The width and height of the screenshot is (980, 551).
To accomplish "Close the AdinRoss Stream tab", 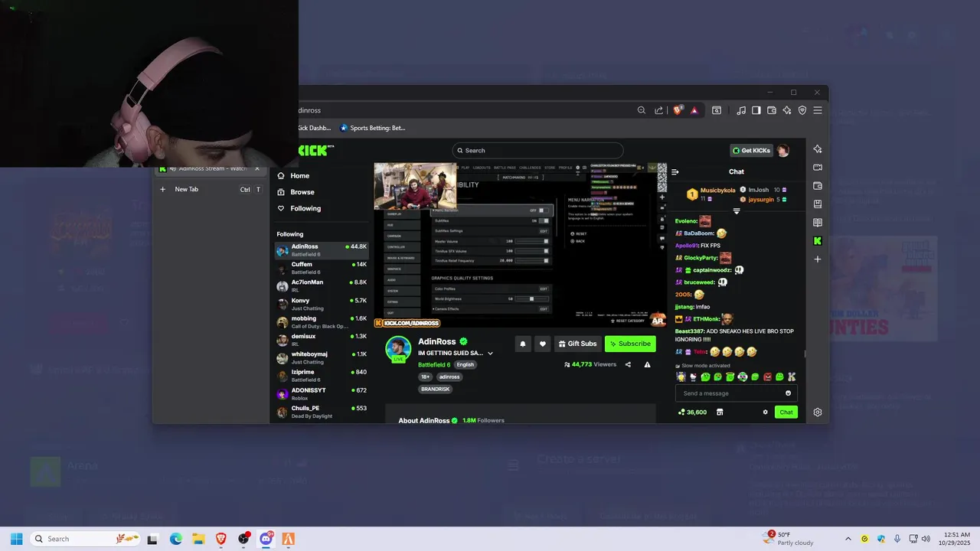I will pos(257,168).
